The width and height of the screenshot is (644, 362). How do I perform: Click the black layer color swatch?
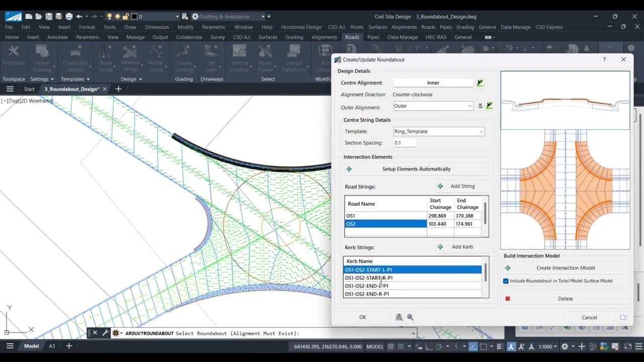(134, 17)
